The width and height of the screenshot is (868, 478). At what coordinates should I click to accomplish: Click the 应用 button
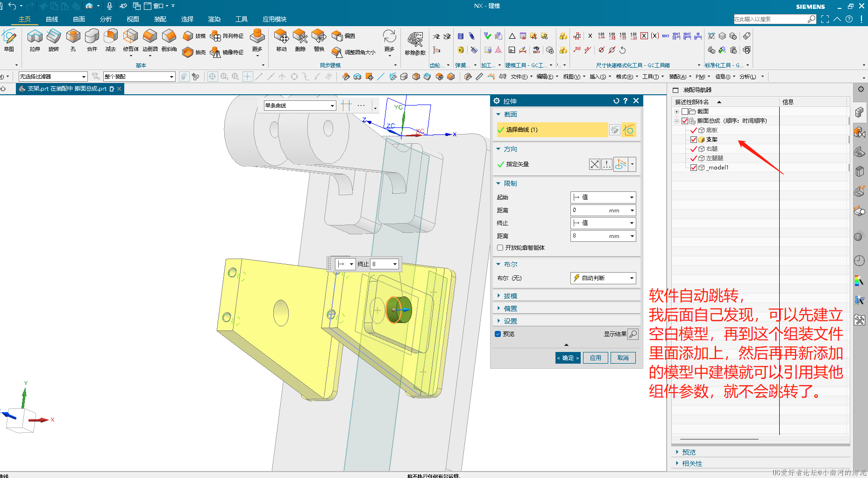(x=596, y=358)
